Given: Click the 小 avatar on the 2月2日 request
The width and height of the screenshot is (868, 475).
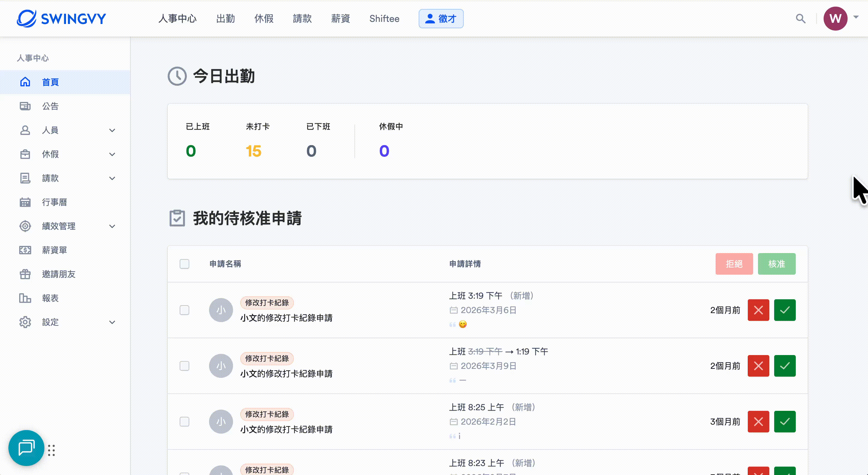Looking at the screenshot, I should pyautogui.click(x=221, y=421).
